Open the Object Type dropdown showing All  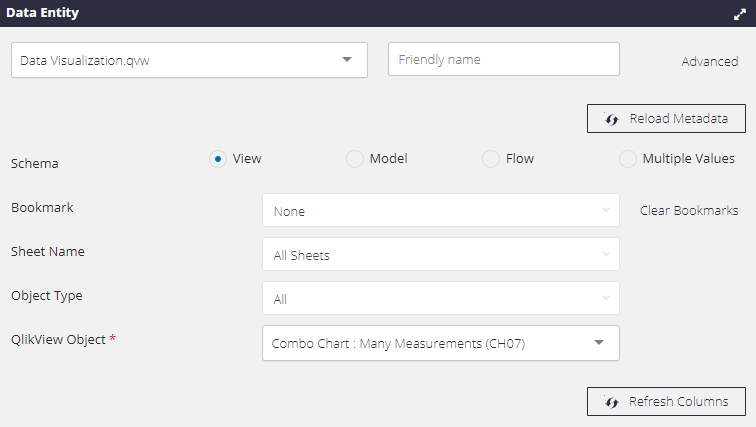coord(441,298)
